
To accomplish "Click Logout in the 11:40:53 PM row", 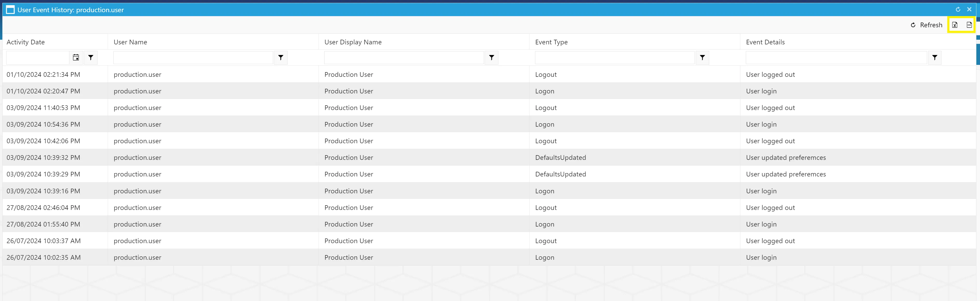I will pos(545,107).
